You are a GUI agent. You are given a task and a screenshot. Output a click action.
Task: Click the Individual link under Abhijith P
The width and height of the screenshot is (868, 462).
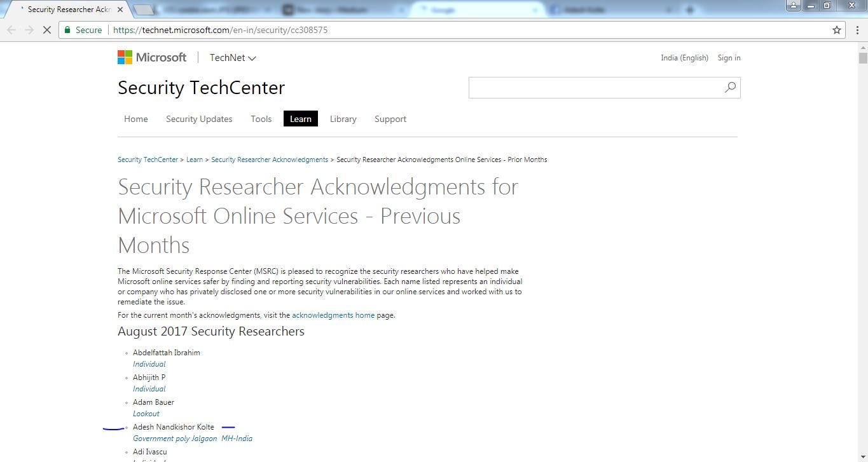(x=149, y=389)
